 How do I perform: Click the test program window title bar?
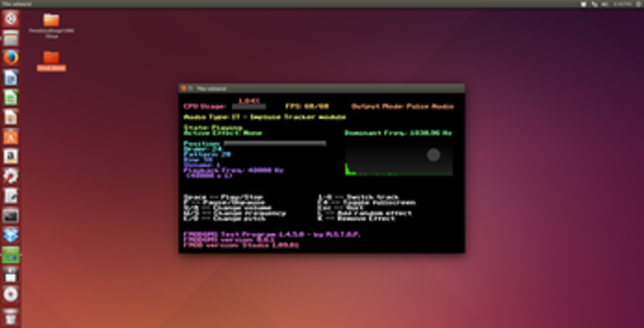(322, 88)
